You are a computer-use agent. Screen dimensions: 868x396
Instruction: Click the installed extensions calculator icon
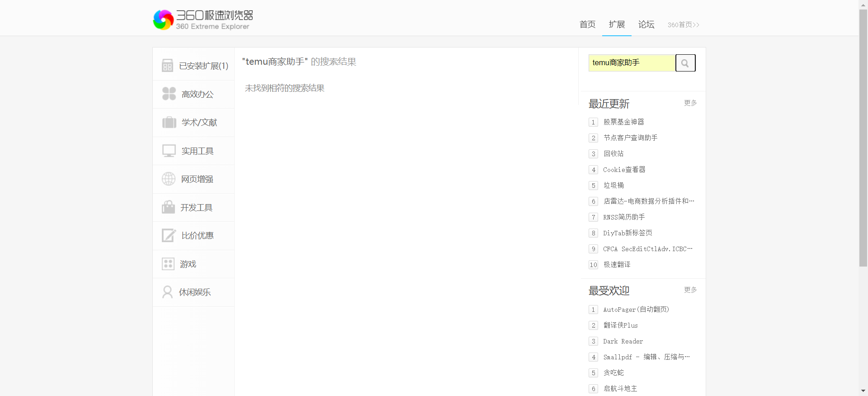click(x=167, y=66)
